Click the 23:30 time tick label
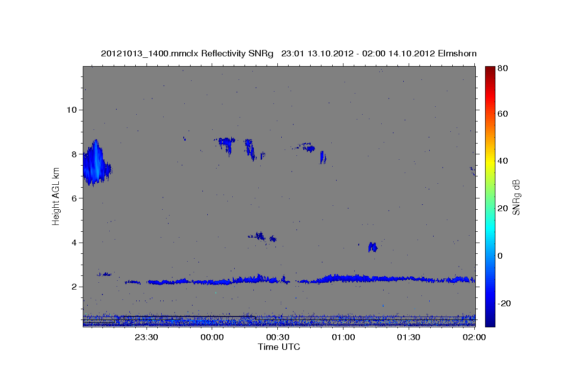 coord(146,337)
